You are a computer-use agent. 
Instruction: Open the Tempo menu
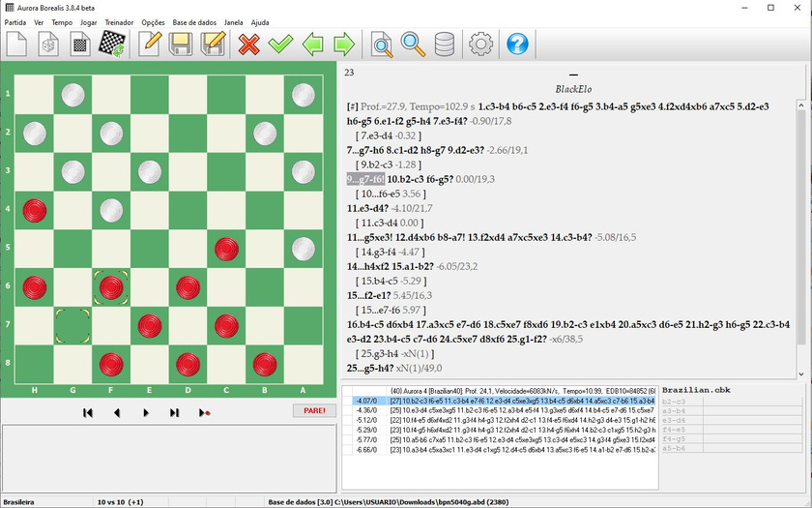tap(62, 22)
